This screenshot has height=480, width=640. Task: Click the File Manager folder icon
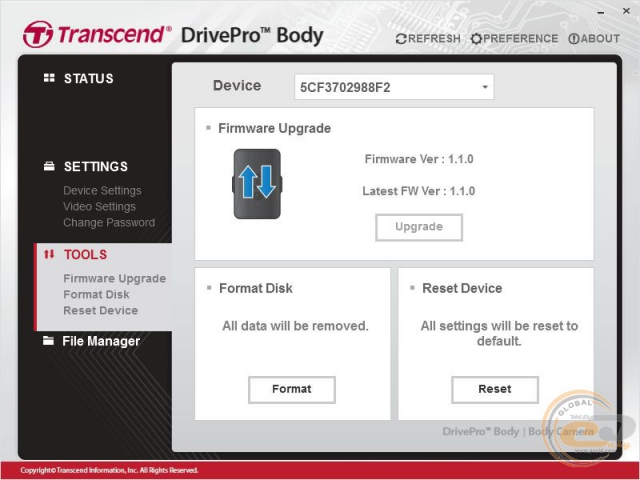[49, 340]
